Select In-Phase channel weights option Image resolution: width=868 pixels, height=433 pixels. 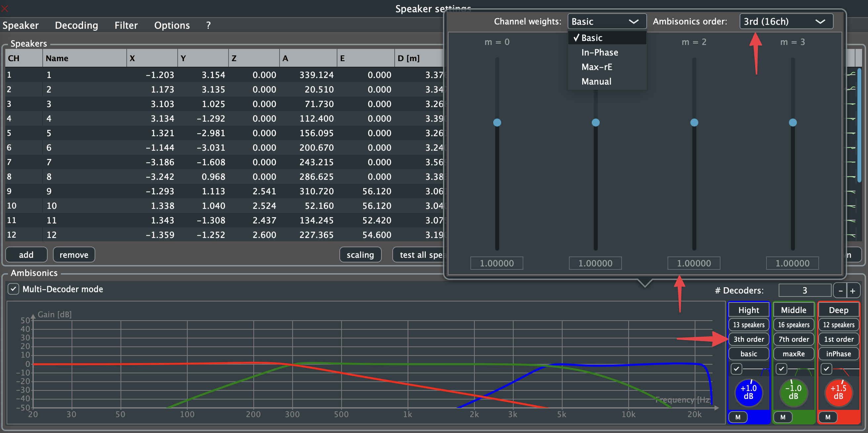click(599, 52)
